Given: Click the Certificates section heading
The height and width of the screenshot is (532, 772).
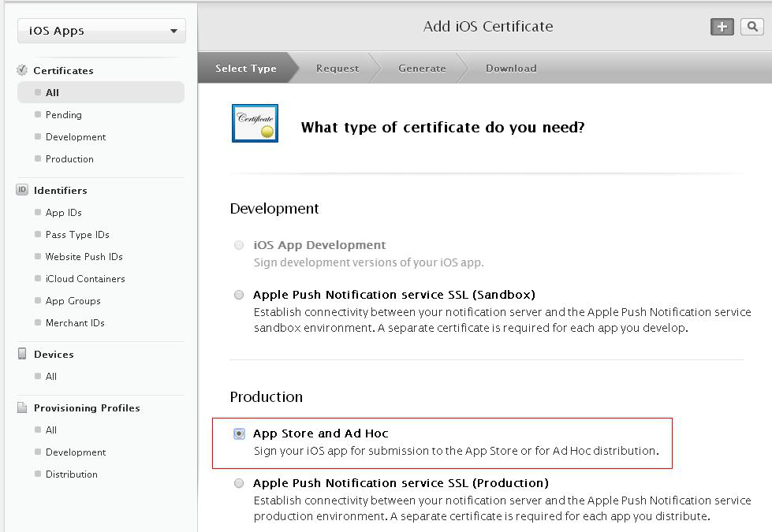Looking at the screenshot, I should (x=64, y=70).
